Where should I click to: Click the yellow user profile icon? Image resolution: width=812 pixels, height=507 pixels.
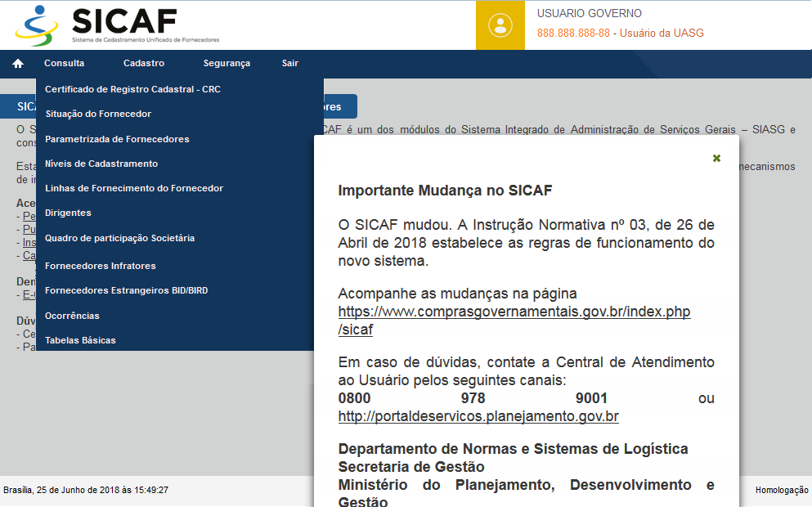coord(500,25)
